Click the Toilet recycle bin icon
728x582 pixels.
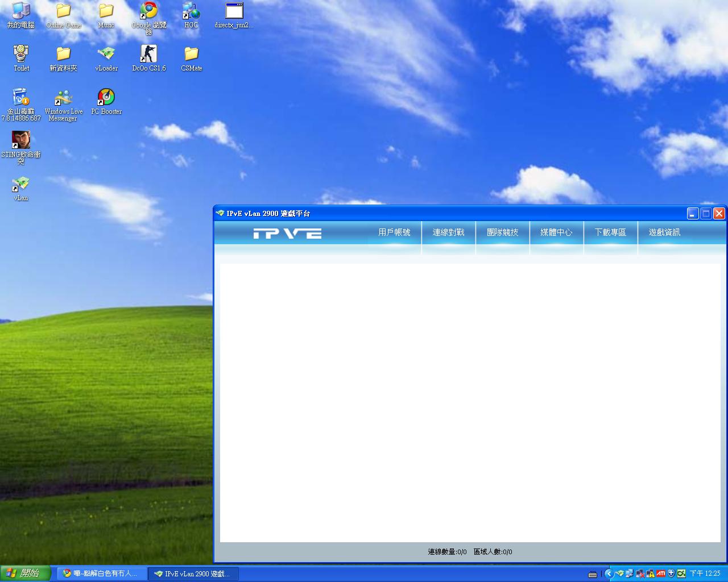coord(21,54)
